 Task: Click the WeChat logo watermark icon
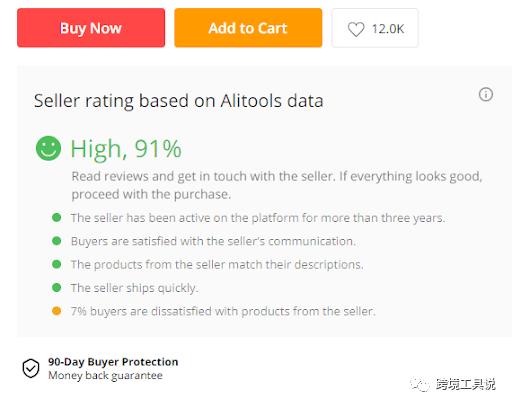point(420,384)
